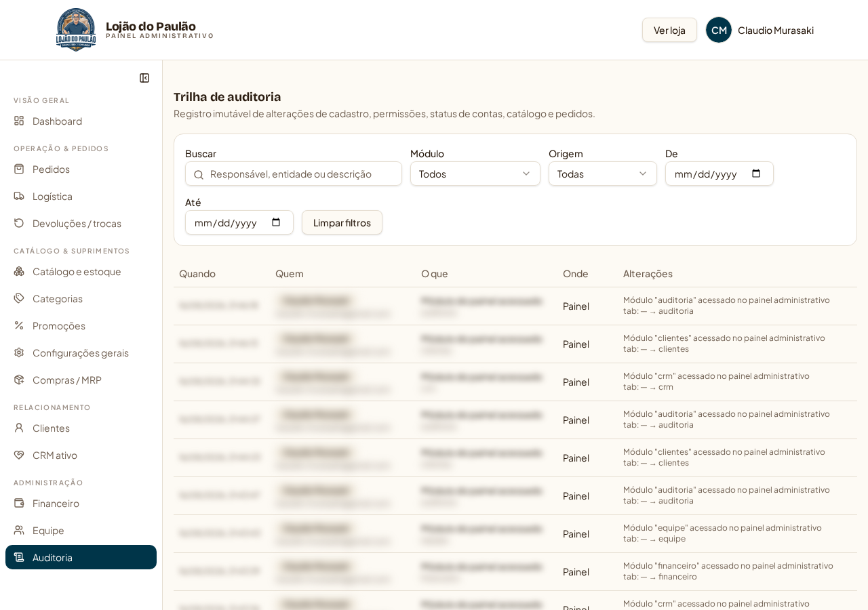Screen dimensions: 868x610
Task: Open Equipe in the sidebar
Action: [81, 530]
